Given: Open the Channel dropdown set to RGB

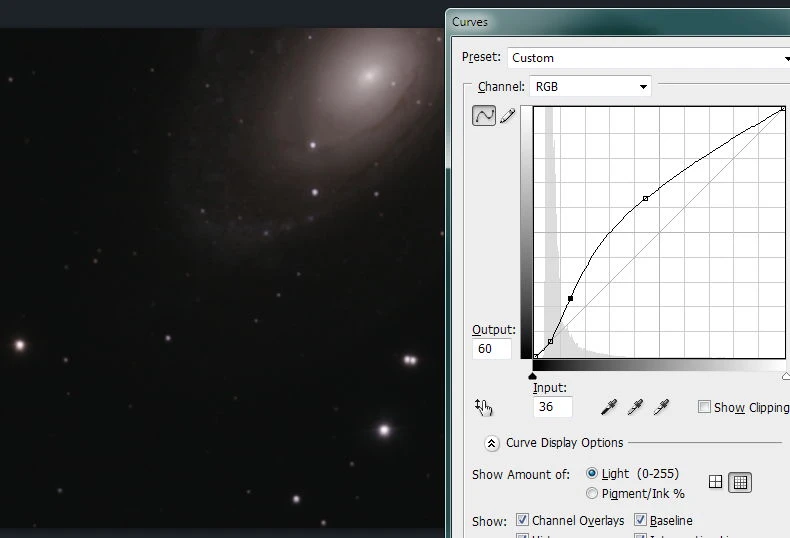Looking at the screenshot, I should pos(590,87).
